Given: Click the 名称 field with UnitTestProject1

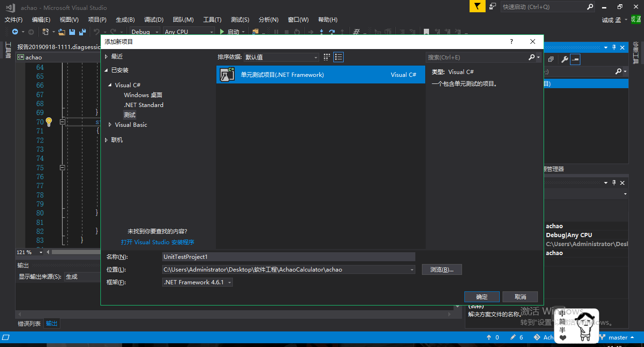Looking at the screenshot, I should 289,257.
